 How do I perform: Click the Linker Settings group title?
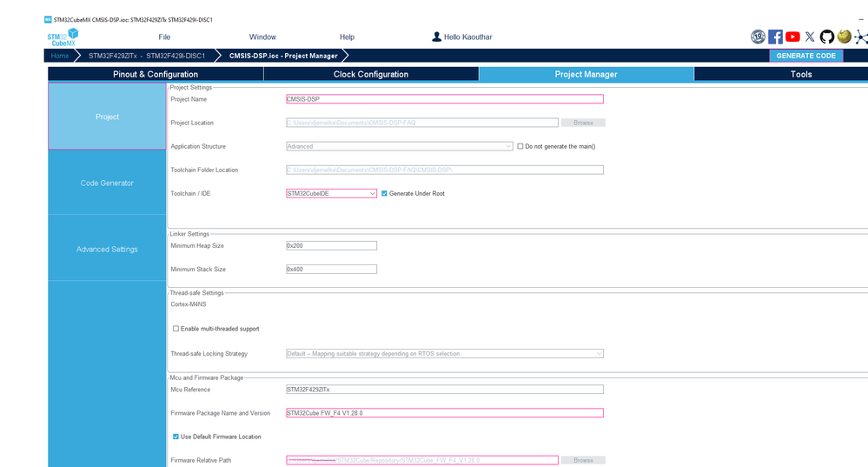coord(189,234)
